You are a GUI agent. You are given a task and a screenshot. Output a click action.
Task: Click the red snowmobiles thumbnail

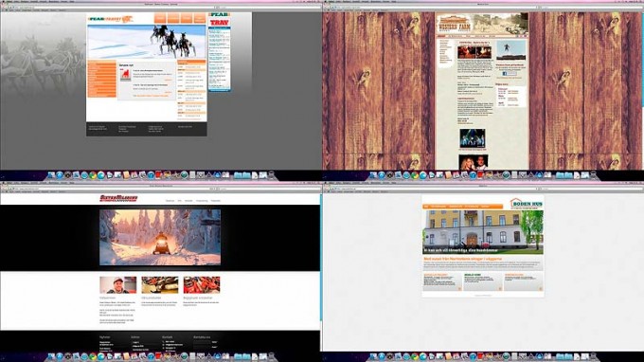pyautogui.click(x=202, y=284)
